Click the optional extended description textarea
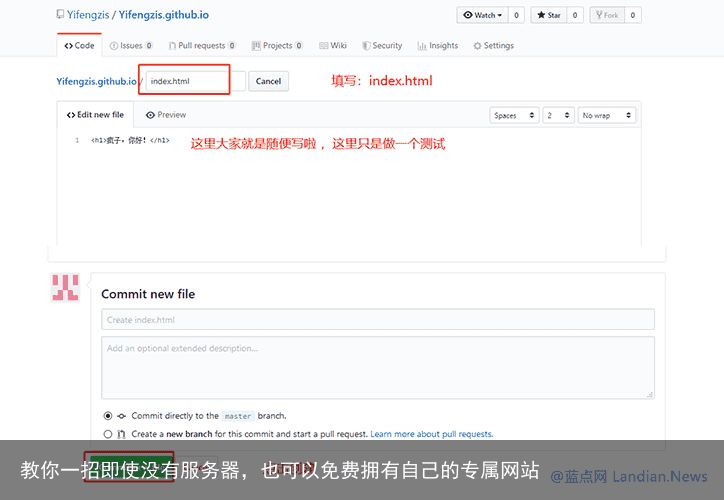This screenshot has width=724, height=500. point(378,367)
